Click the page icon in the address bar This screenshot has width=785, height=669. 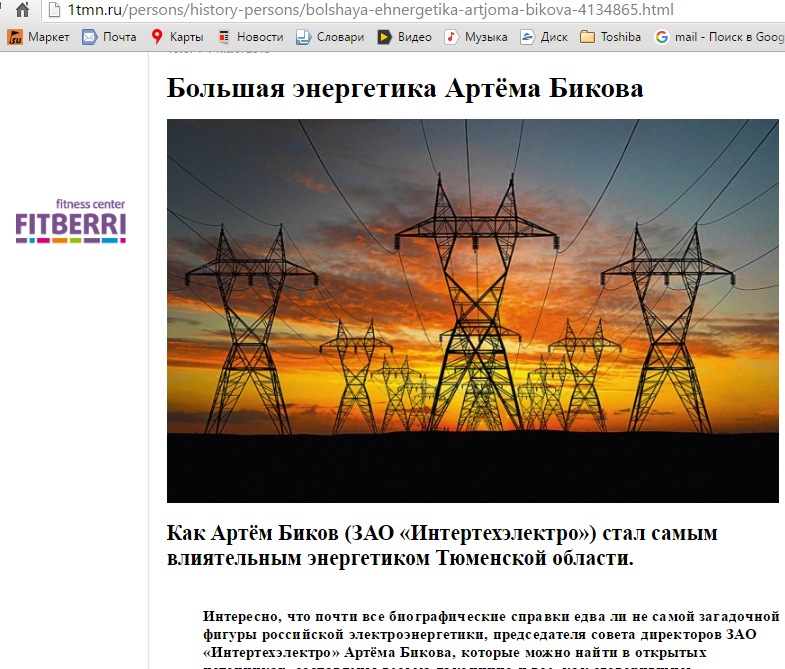54,10
